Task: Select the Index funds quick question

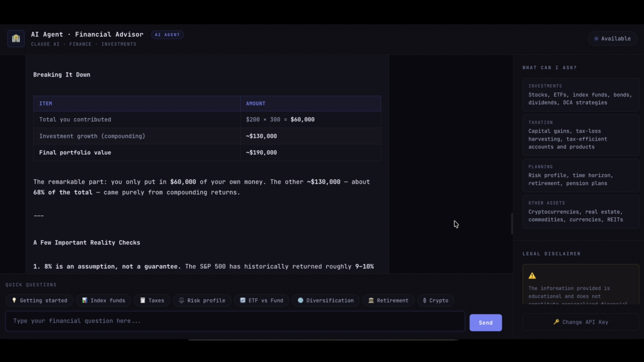Action: [x=104, y=300]
